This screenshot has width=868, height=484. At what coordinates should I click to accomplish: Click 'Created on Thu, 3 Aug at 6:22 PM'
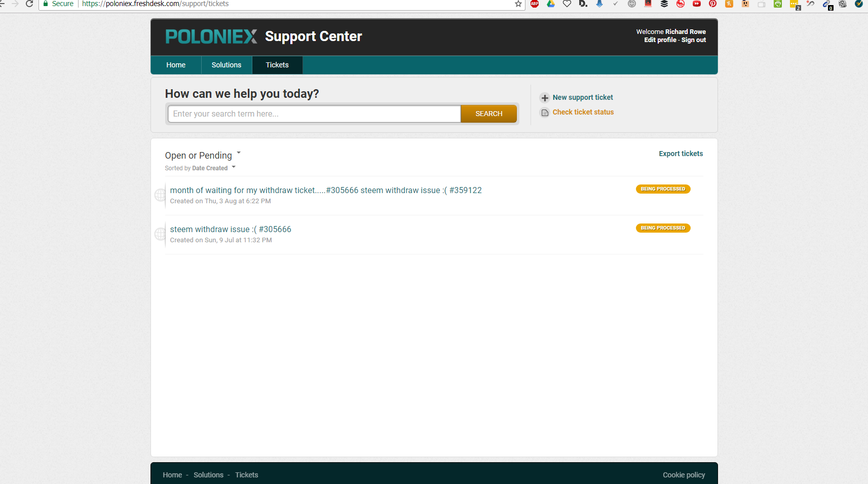pos(220,201)
